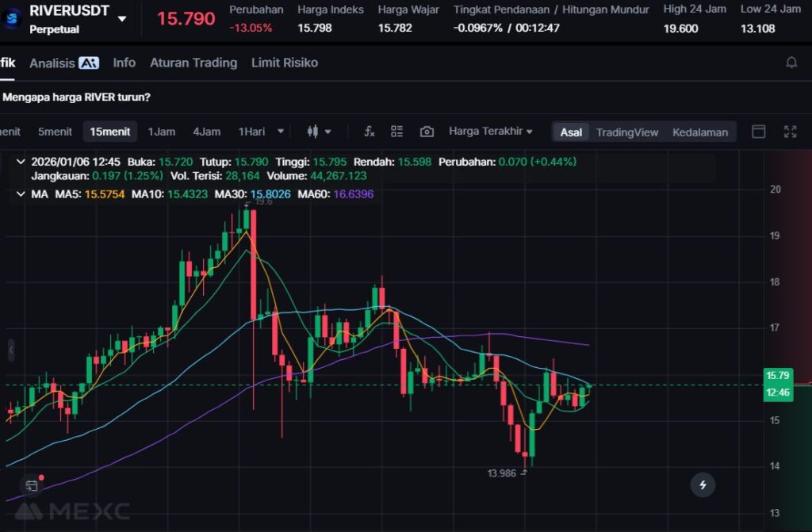Select the 4Jam timeframe
812x532 pixels.
pyautogui.click(x=207, y=132)
